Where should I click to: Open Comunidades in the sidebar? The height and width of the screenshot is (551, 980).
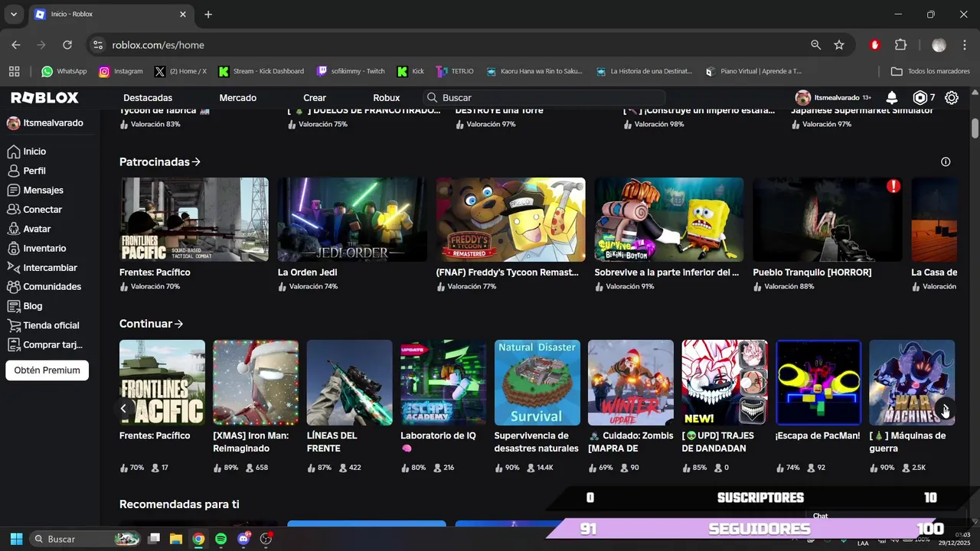click(52, 287)
